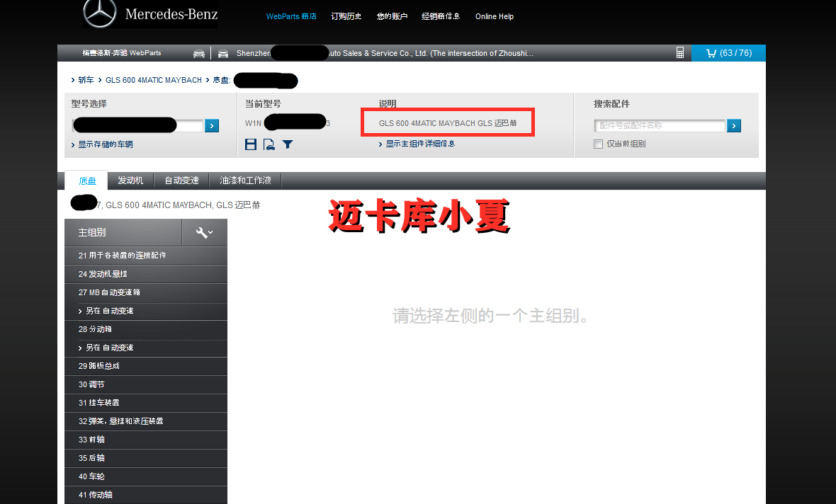Screen dimensions: 836x504
Task: Switch to the 油漆和工作液 tab
Action: pyautogui.click(x=245, y=181)
